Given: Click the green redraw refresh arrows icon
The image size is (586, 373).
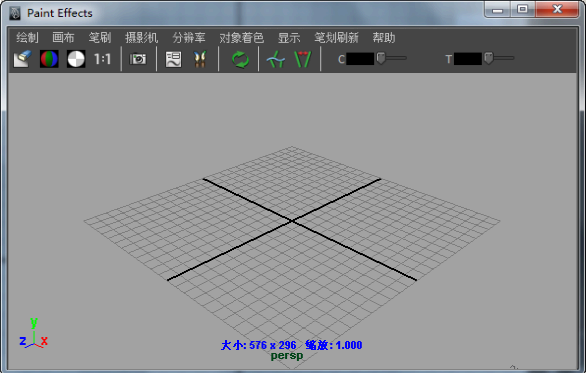Looking at the screenshot, I should click(x=240, y=59).
